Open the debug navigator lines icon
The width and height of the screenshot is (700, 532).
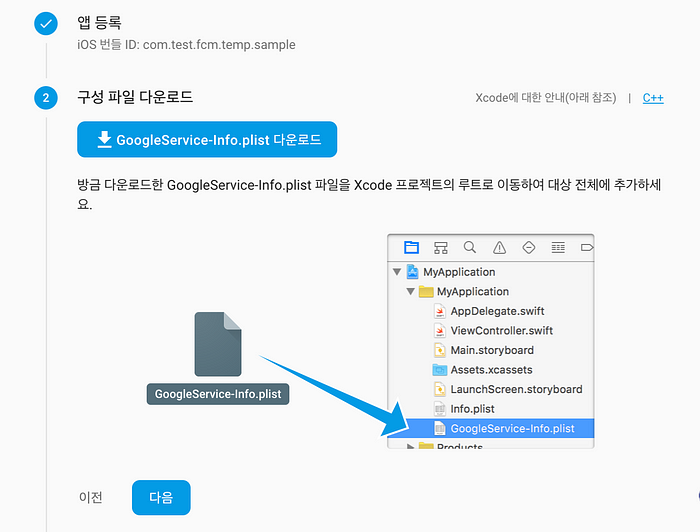(558, 247)
